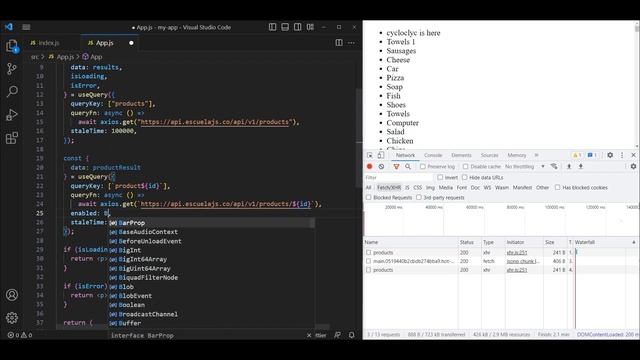The image size is (640, 360).
Task: Choose Boolean from the autocomplete list
Action: tap(131, 305)
